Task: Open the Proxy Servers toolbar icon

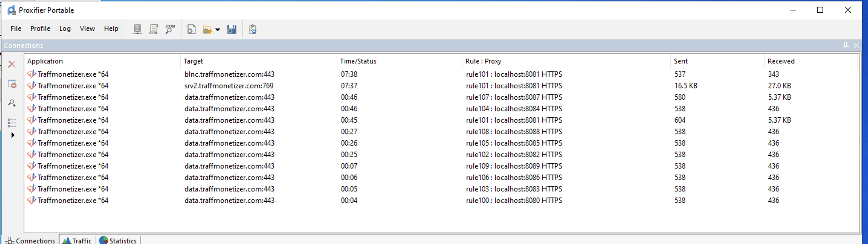Action: [x=137, y=29]
